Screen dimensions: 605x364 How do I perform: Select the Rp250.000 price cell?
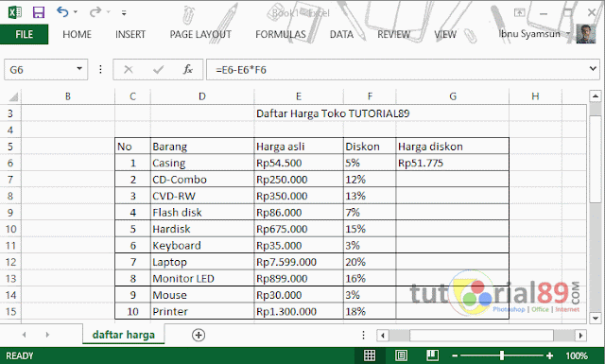click(x=299, y=180)
